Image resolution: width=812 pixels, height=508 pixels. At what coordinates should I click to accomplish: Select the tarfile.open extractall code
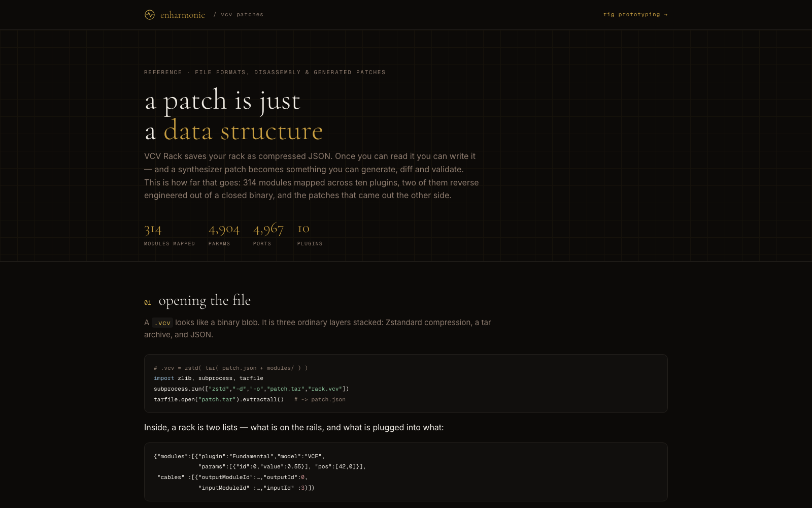pos(219,400)
